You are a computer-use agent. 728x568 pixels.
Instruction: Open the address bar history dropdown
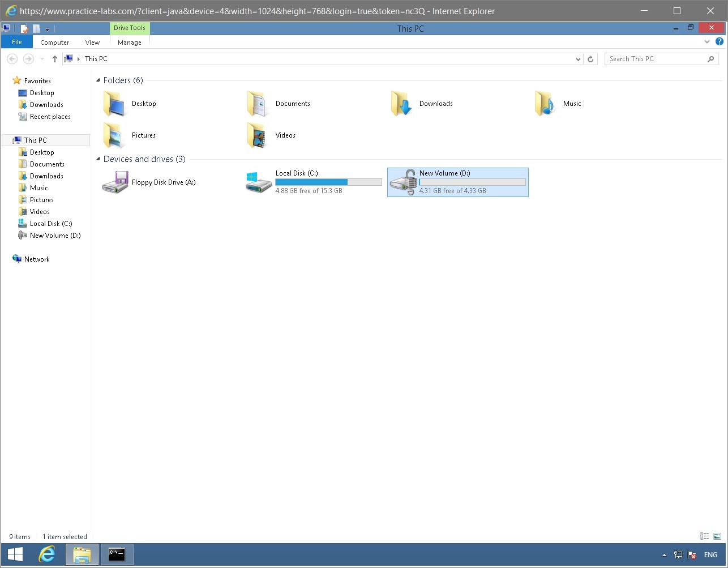pos(578,58)
